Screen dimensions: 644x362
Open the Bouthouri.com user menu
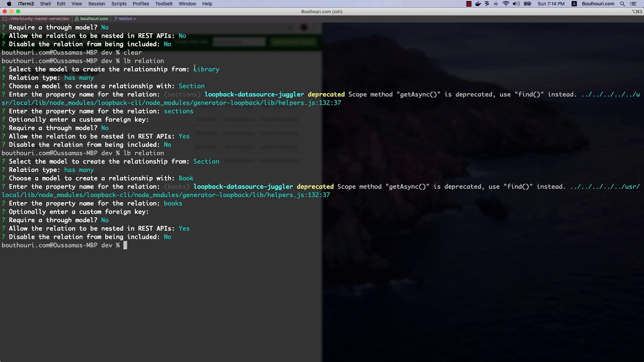(x=598, y=4)
